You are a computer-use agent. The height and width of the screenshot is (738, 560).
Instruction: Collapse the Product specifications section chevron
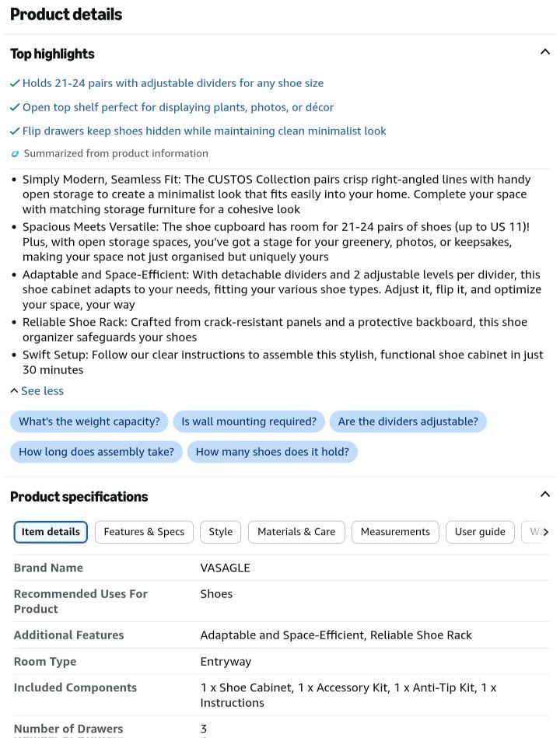(x=544, y=494)
